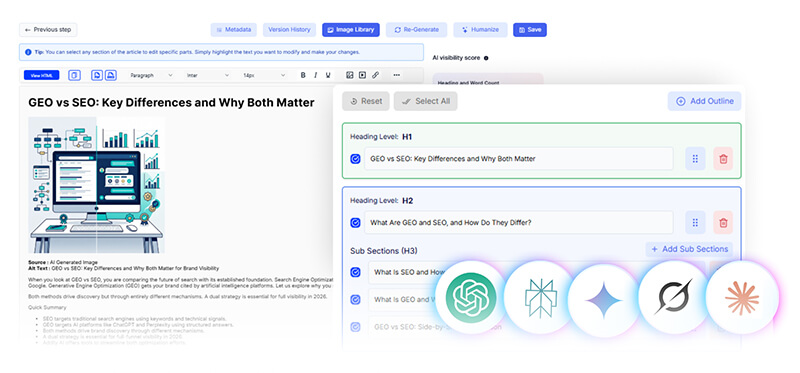Click the 'Heading and Word Count' card
800x373 pixels.
(488, 80)
